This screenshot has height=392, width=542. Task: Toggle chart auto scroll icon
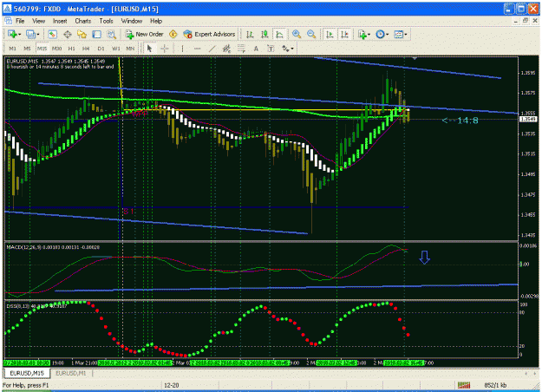[x=330, y=34]
